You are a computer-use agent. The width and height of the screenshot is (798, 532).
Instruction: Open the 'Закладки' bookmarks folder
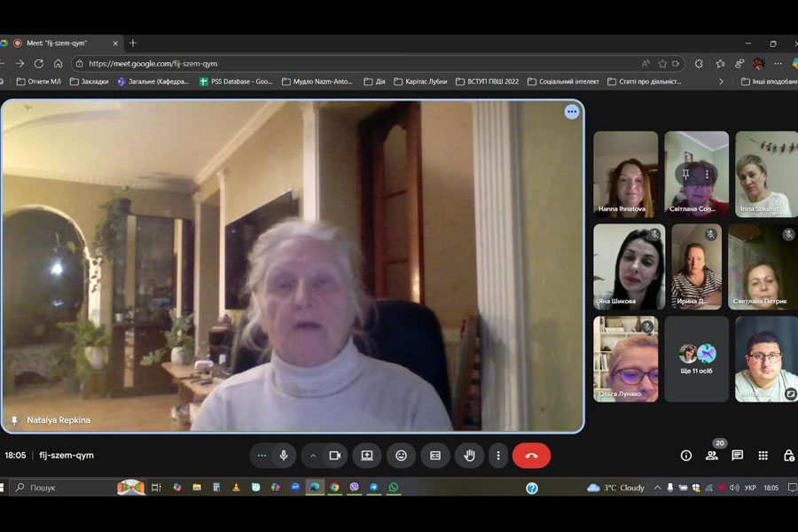click(89, 82)
